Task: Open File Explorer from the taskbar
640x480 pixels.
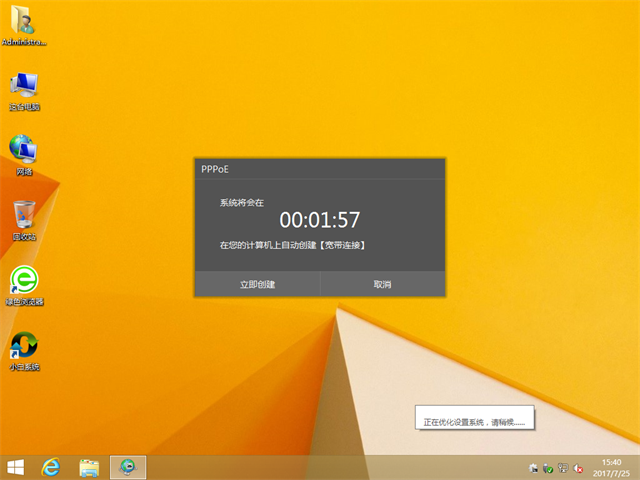Action: [89, 468]
